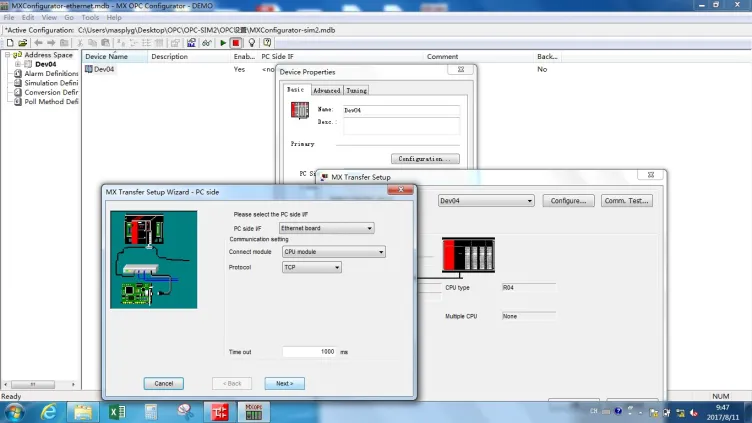Click the Time out value field
Viewport: 752px width, 423px height.
pos(309,352)
